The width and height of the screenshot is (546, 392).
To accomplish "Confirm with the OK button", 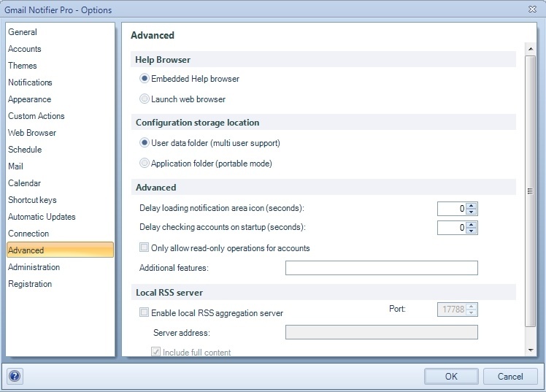I will tap(451, 377).
